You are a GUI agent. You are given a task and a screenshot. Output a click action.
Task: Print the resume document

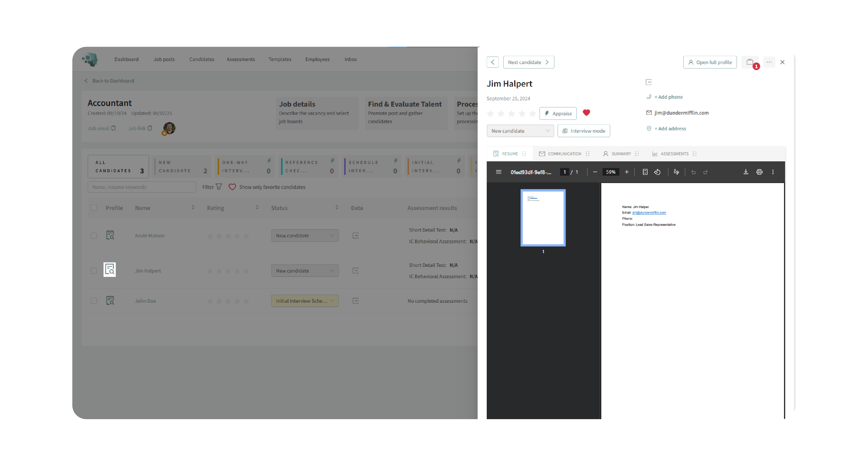pos(759,172)
